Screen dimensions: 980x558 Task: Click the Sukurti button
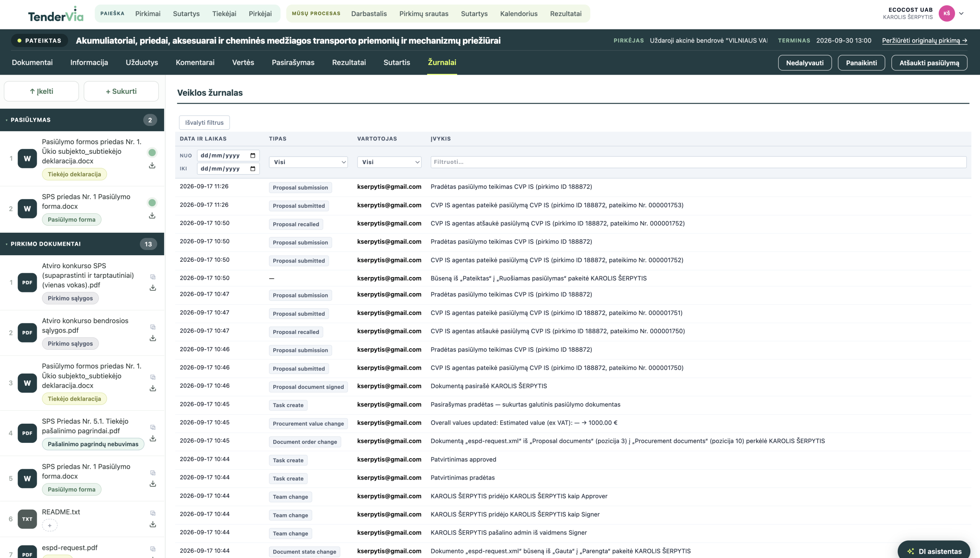click(x=121, y=91)
